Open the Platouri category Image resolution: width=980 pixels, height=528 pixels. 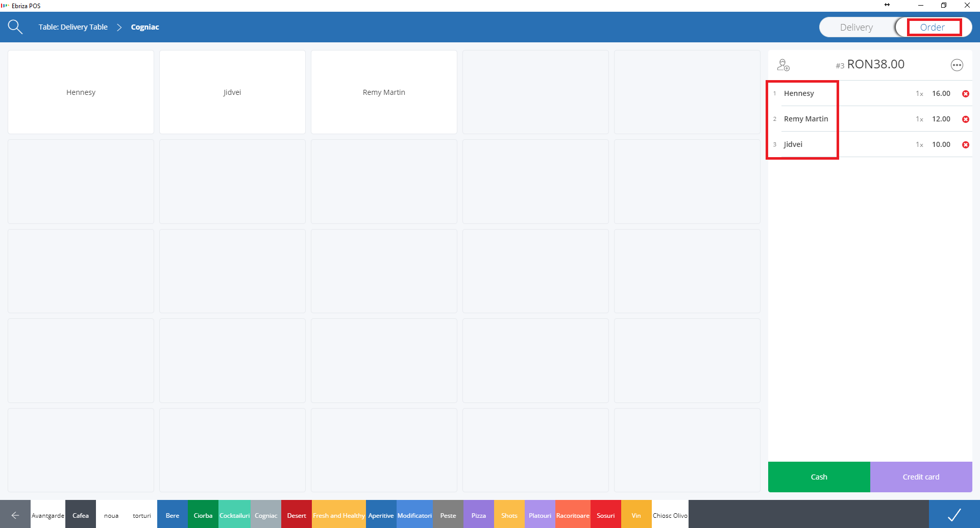pos(540,515)
